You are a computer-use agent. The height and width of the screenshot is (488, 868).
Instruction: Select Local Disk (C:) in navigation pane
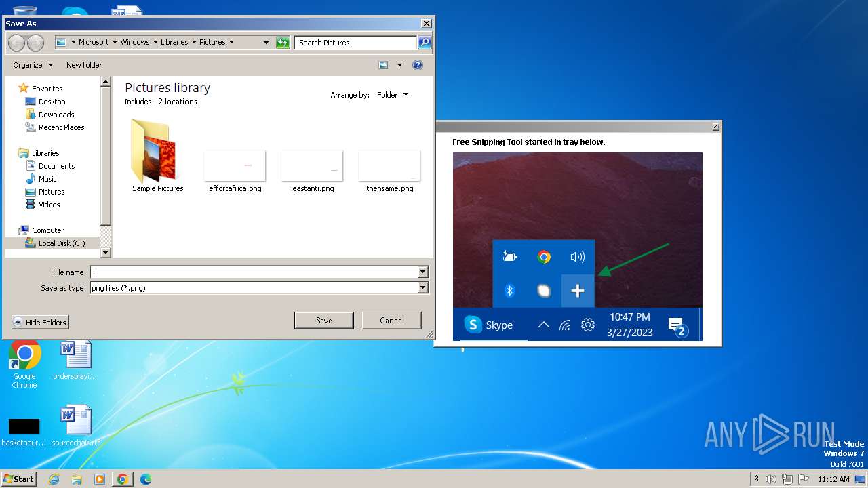point(62,243)
